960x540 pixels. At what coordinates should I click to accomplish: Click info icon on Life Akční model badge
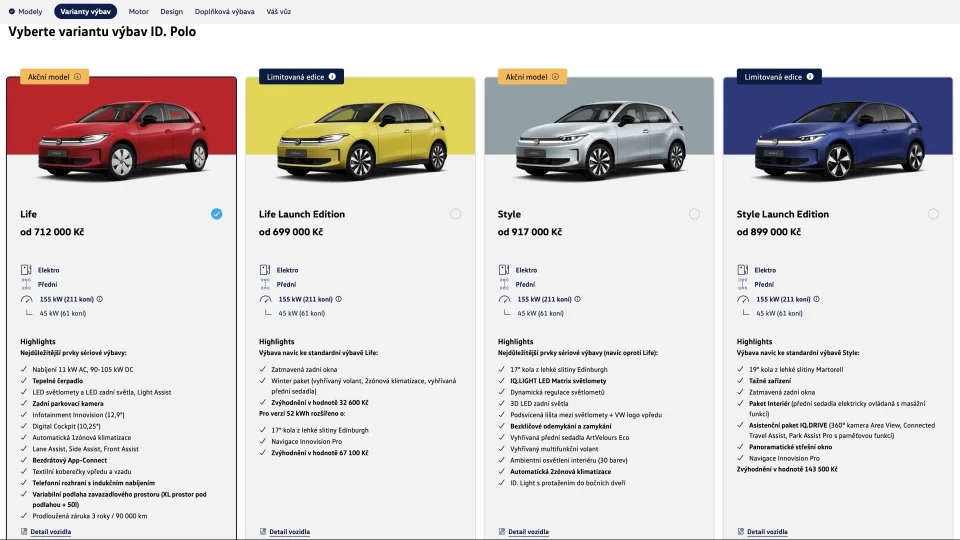pos(78,77)
